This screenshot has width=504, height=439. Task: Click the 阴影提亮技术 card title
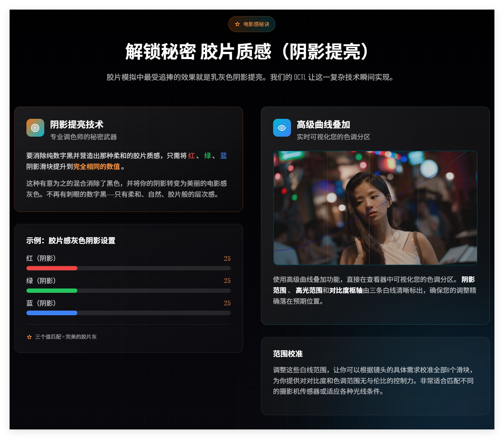click(77, 124)
